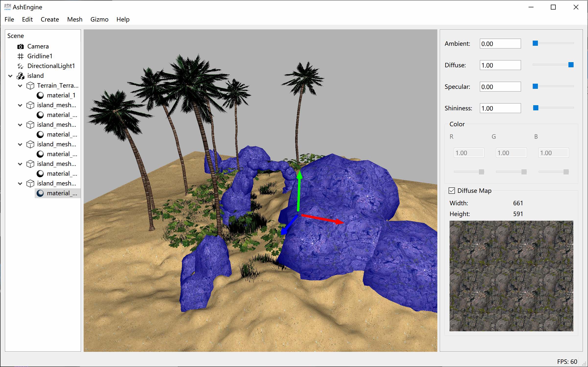588x367 pixels.
Task: Uncheck the Diffuse Map checkbox
Action: click(452, 191)
